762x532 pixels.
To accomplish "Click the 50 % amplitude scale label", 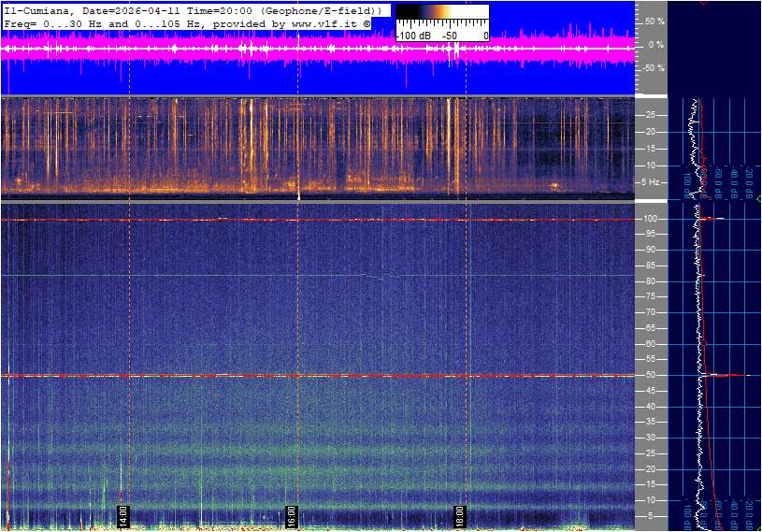I will 655,21.
